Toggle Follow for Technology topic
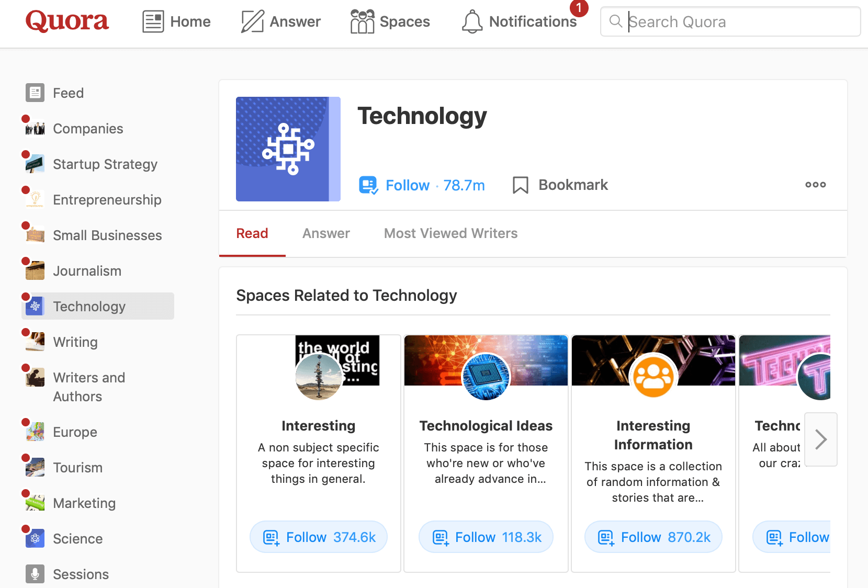868x588 pixels. tap(408, 185)
